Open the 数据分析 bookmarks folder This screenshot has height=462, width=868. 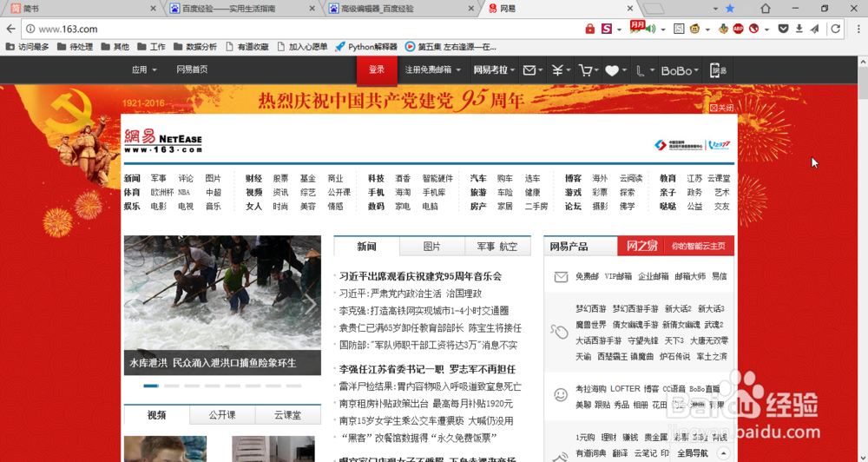(x=195, y=47)
